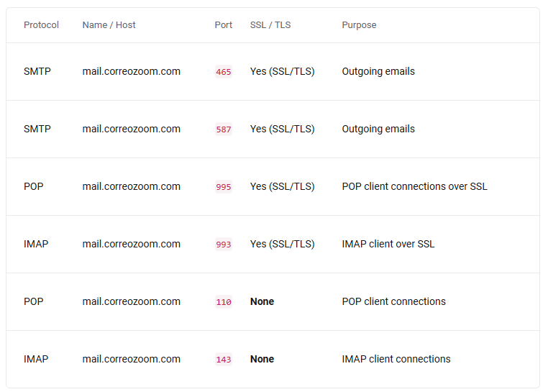Click 'IMAP client over SSL' text
548x392 pixels.
pyautogui.click(x=388, y=244)
